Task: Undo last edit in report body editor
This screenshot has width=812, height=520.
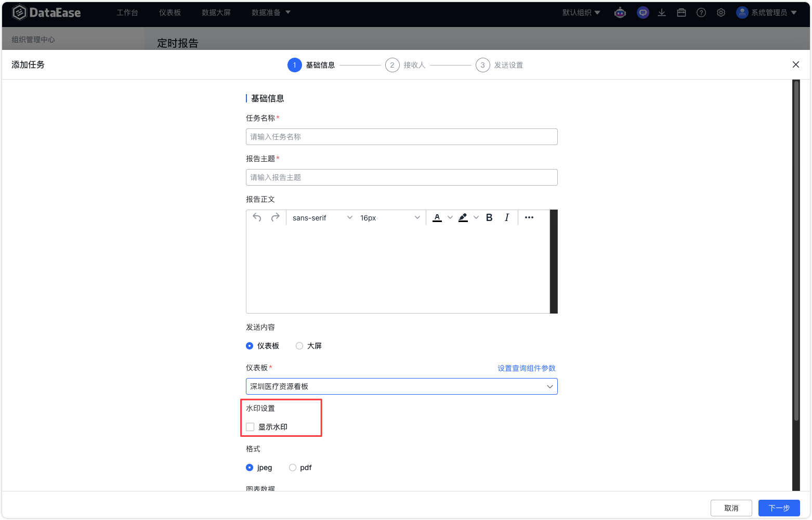Action: tap(257, 217)
